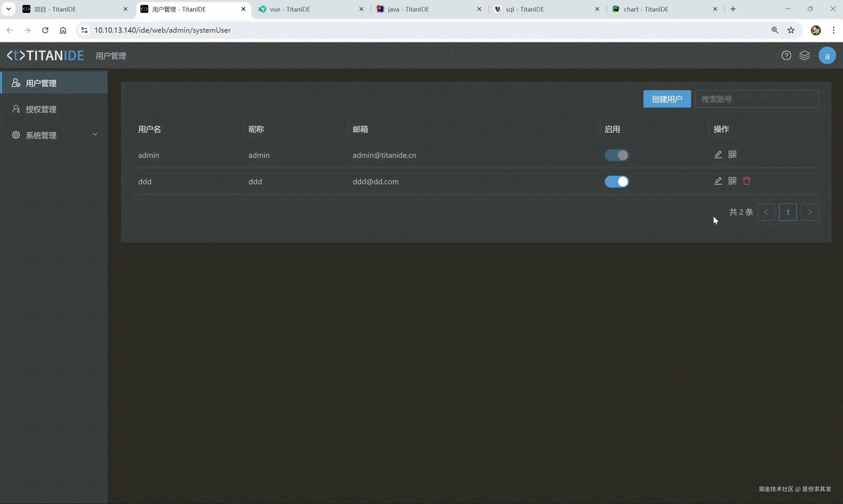Select page 1 in pagination
Viewport: 843px width, 504px height.
coord(788,212)
